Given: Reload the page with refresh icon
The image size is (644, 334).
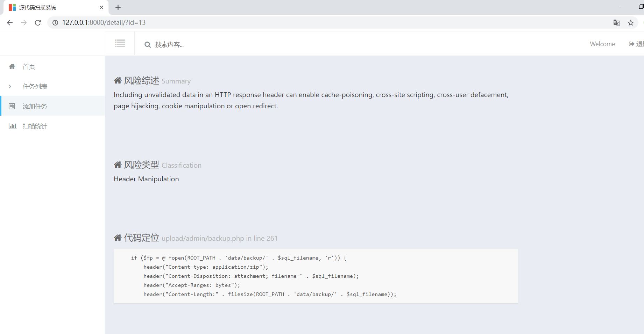Looking at the screenshot, I should 38,23.
